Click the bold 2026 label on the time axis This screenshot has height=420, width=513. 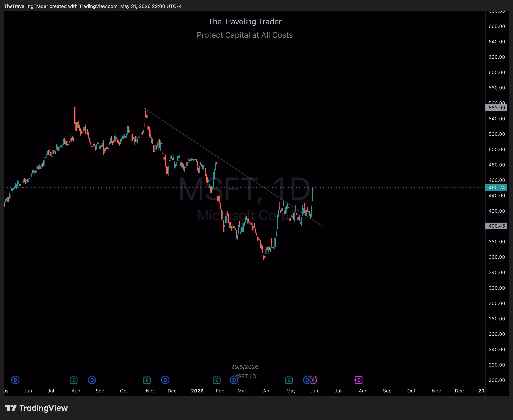pos(197,391)
